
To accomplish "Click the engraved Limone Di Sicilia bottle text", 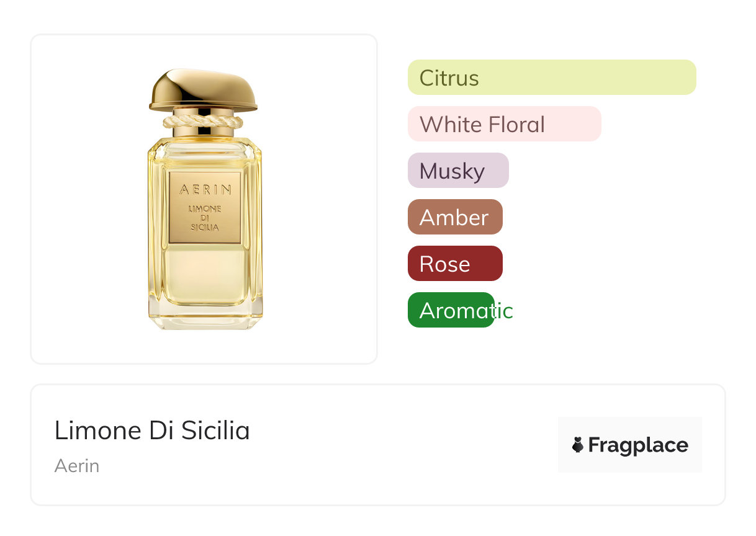I will pos(205,218).
